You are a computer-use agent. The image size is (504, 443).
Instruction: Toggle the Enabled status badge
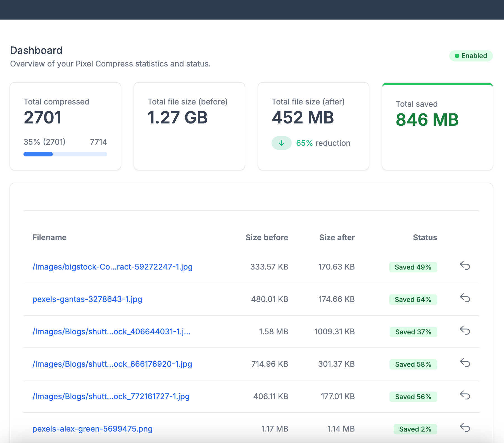471,56
